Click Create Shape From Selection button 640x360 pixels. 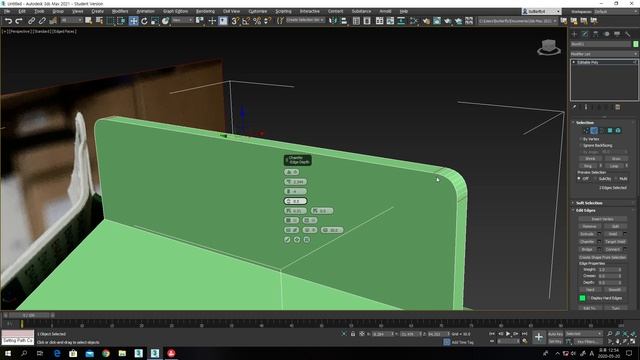pyautogui.click(x=602, y=258)
